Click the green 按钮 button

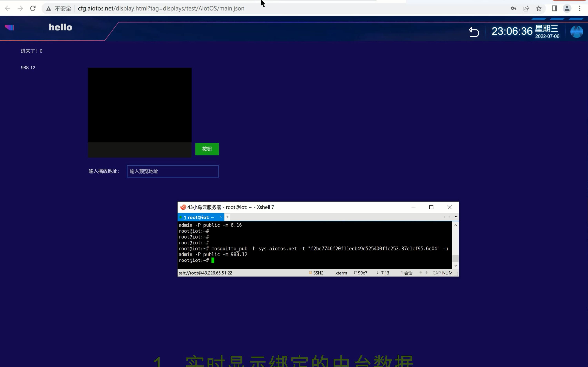[x=207, y=149]
